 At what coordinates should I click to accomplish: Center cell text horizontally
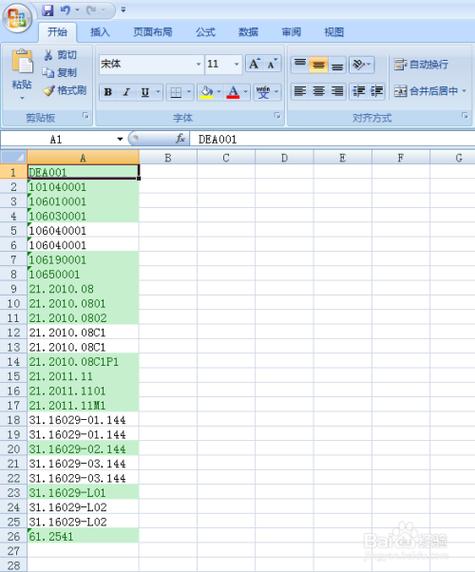click(x=318, y=91)
